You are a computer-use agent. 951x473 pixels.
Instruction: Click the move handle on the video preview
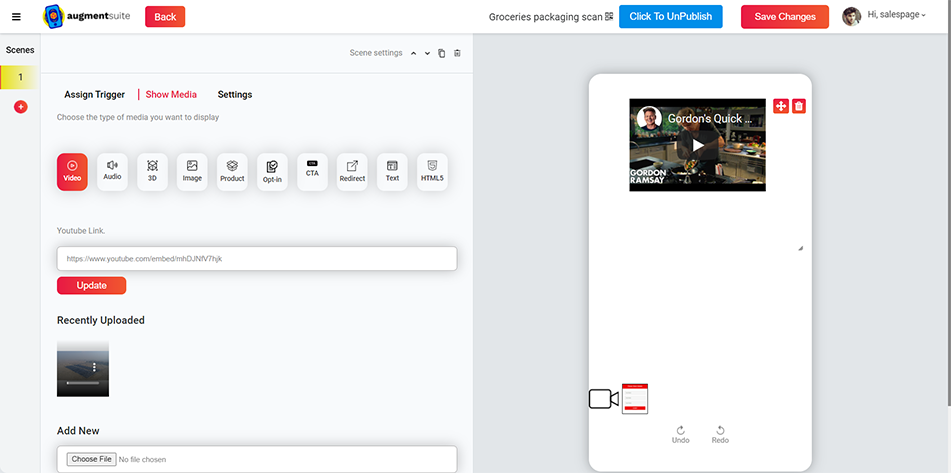click(x=781, y=106)
